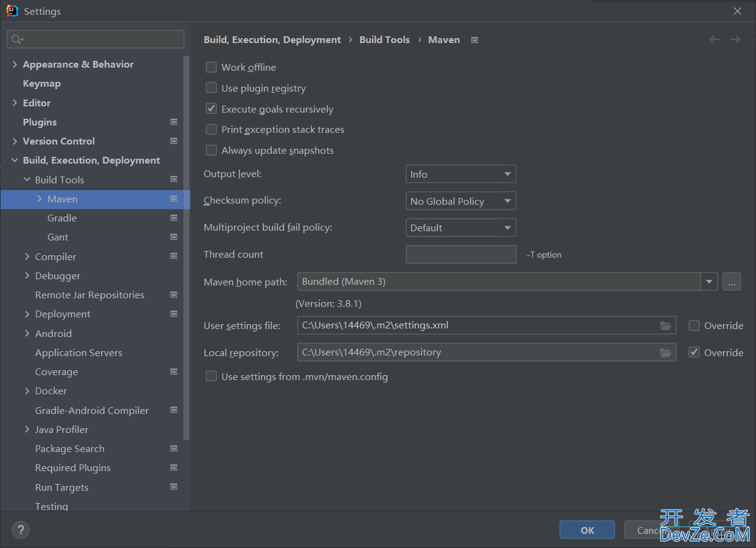The image size is (756, 548).
Task: Click the icon next to Maven breadcrumb title
Action: pyautogui.click(x=474, y=40)
